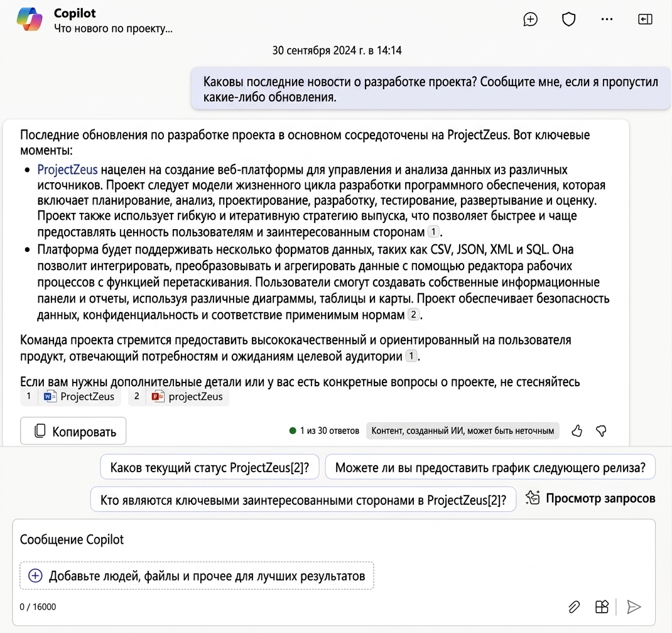Click Добавьте людей, файлы и прочее field

point(197,576)
